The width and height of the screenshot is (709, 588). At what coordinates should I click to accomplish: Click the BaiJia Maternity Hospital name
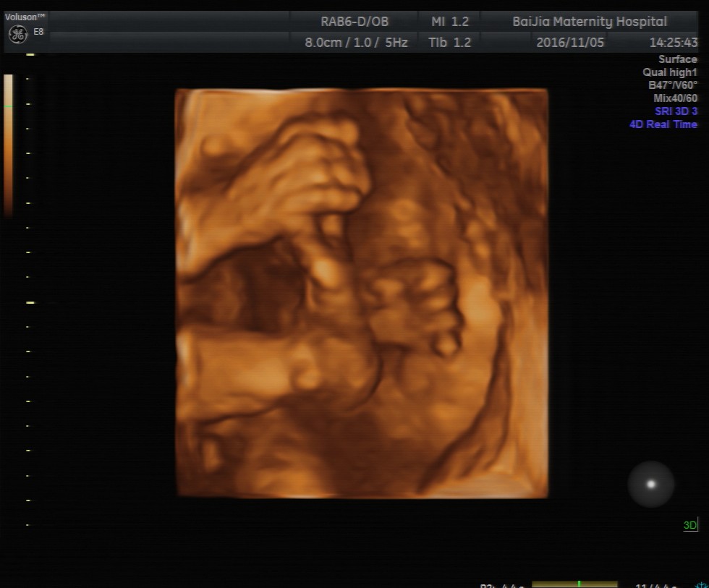(590, 22)
